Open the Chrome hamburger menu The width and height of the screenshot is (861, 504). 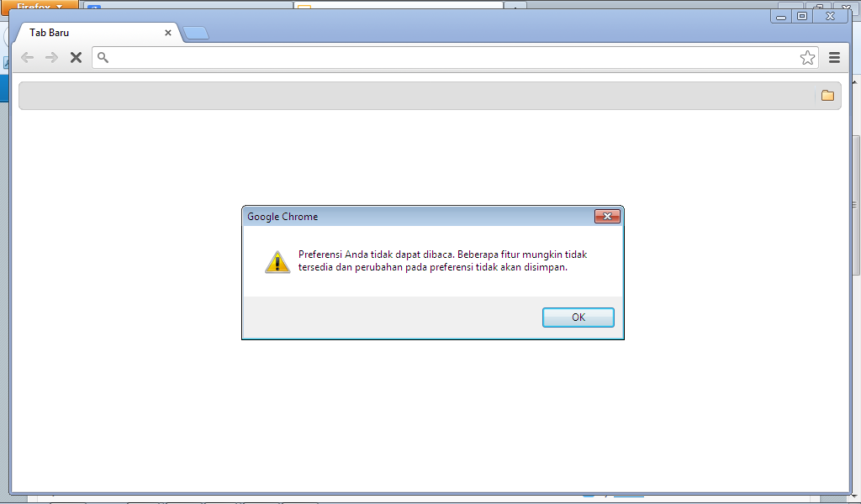click(834, 58)
